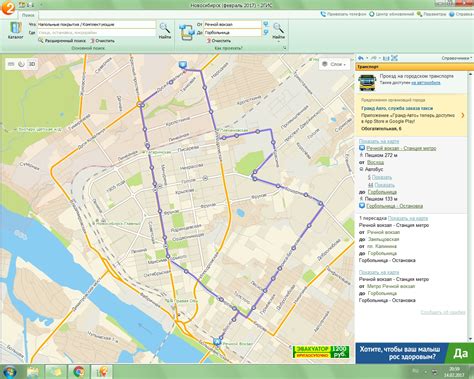Viewport: 474px width, 379px height.
Task: Click the start point marker icon next to От
Action: [266, 24]
